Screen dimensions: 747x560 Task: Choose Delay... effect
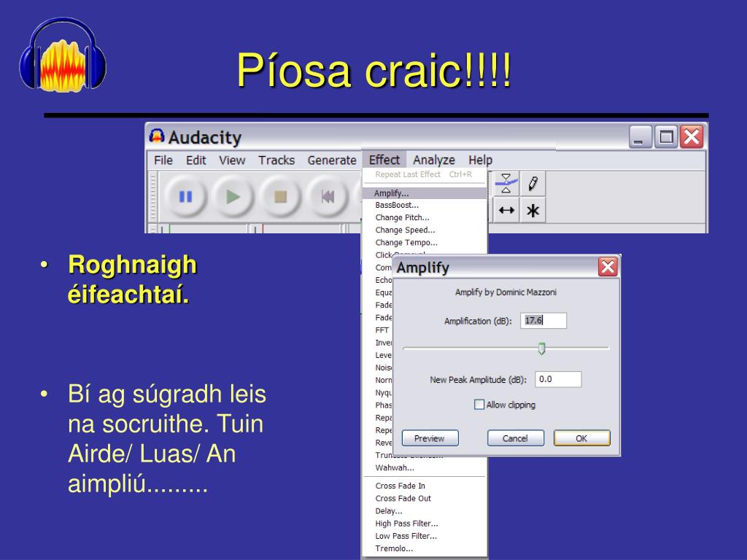click(x=425, y=511)
